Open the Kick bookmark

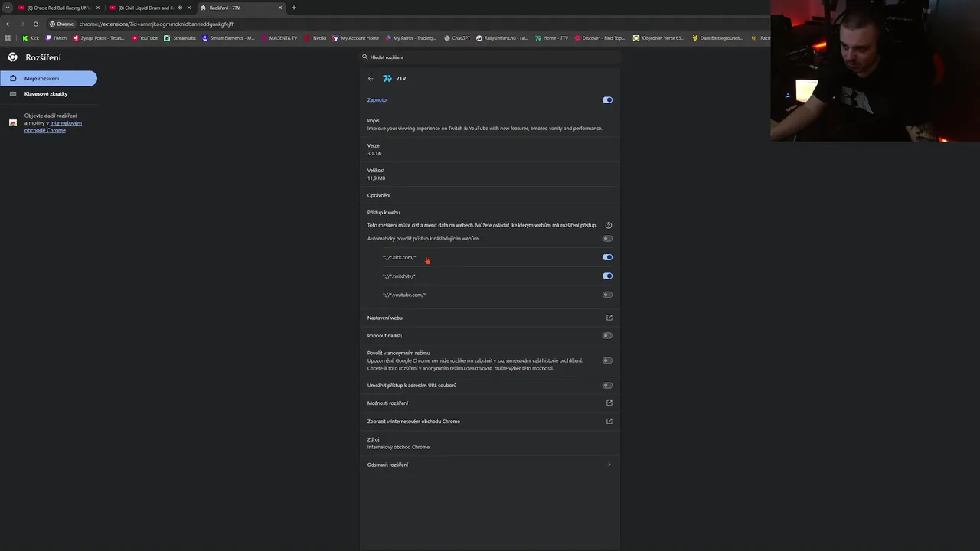[x=31, y=37]
